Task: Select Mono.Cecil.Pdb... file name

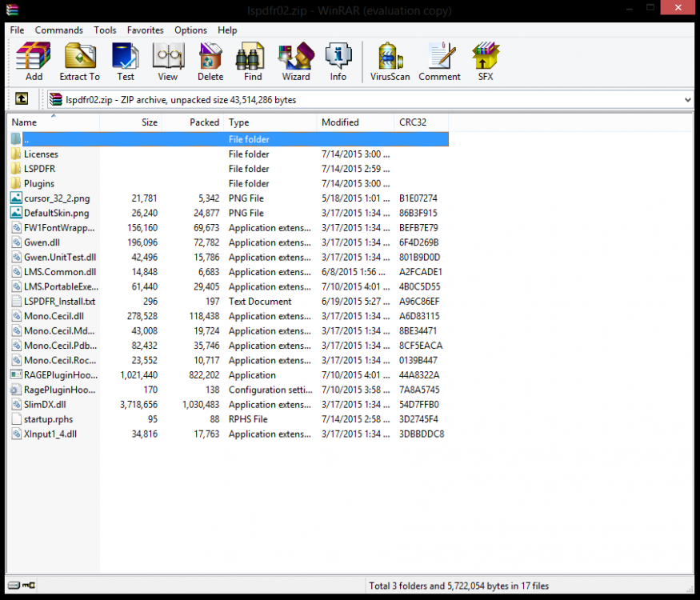Action: click(x=60, y=346)
